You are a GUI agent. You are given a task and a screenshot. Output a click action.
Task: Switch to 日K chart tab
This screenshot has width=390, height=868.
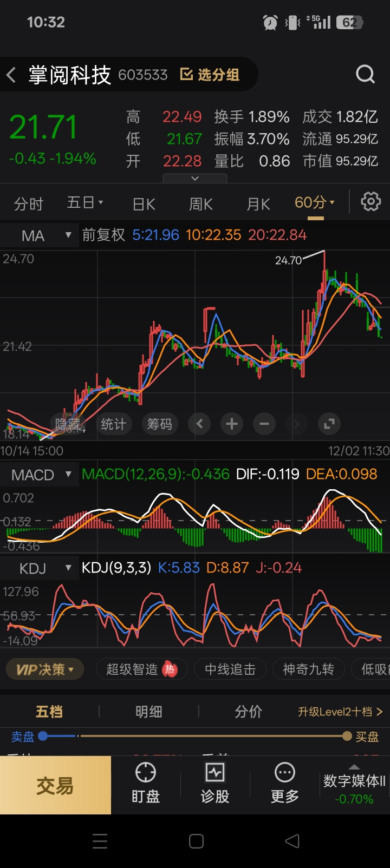tap(144, 204)
